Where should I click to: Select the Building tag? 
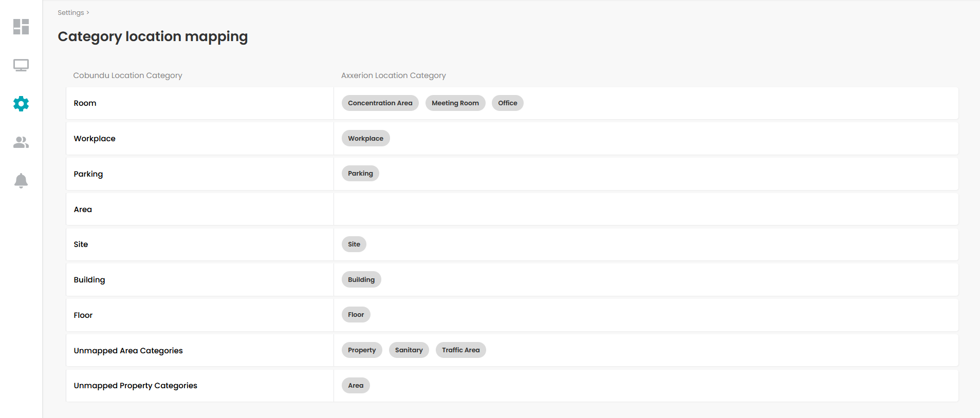coord(361,280)
